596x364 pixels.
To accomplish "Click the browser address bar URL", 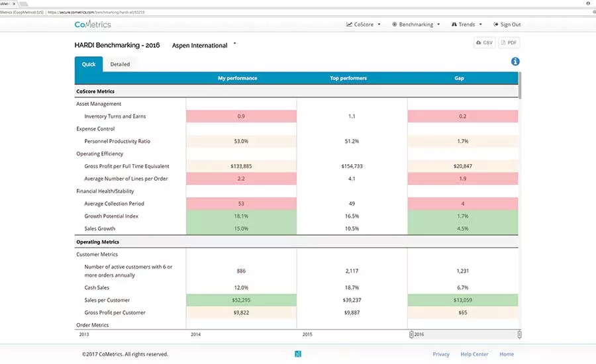I will 96,12.
